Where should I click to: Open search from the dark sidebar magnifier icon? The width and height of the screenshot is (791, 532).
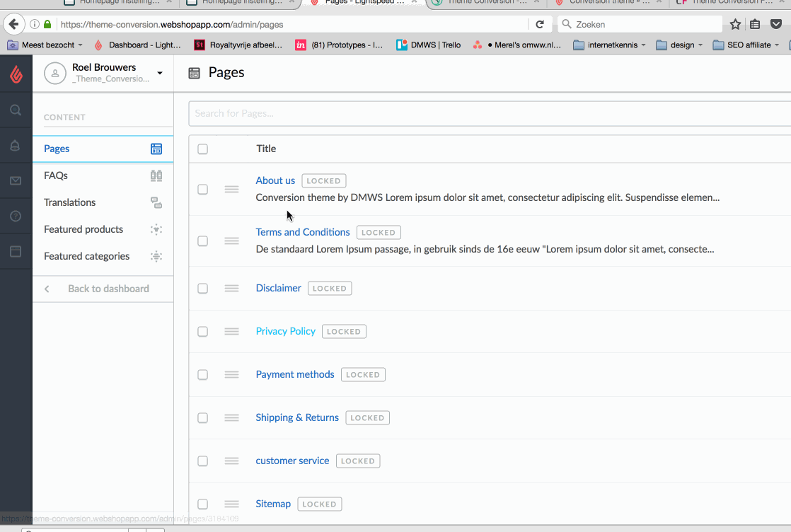click(16, 110)
